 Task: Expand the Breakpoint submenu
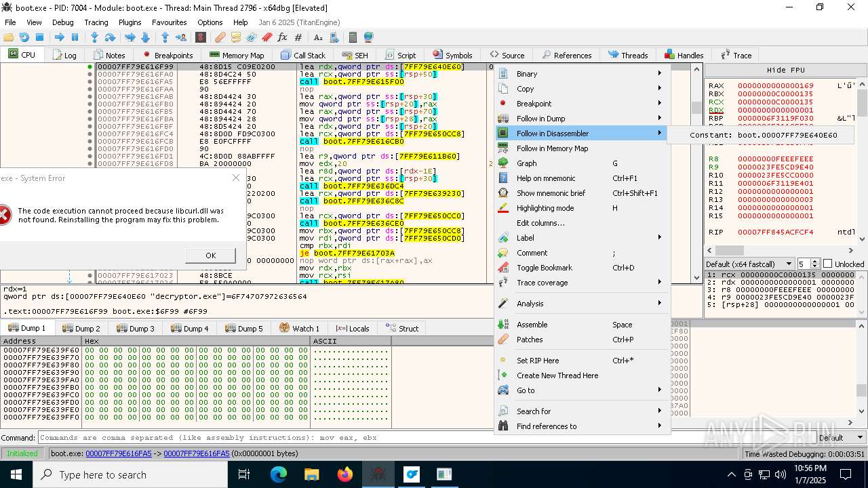[583, 104]
